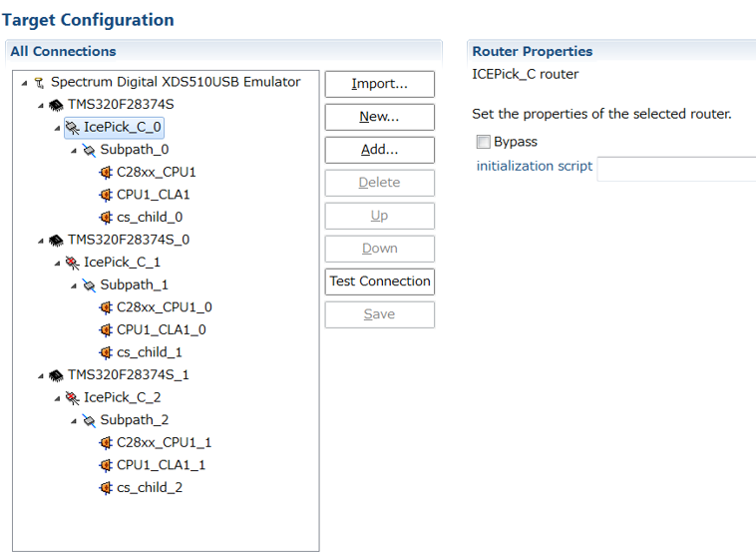Click the TMS320F28374S_1 chip icon

pyautogui.click(x=56, y=375)
